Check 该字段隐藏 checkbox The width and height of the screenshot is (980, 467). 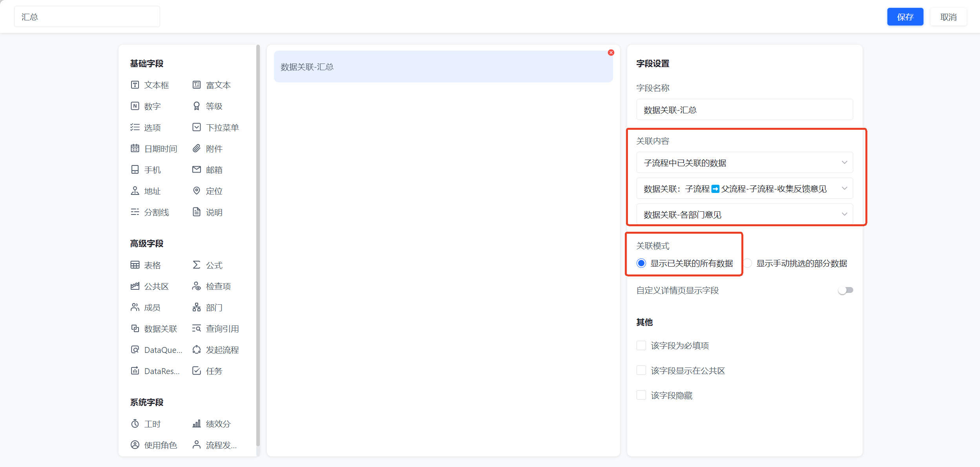click(641, 395)
